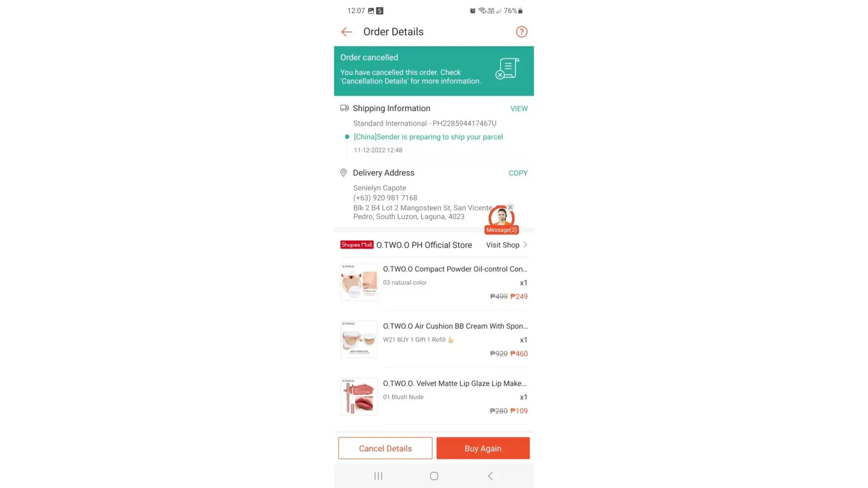Copy the delivery address

click(518, 173)
